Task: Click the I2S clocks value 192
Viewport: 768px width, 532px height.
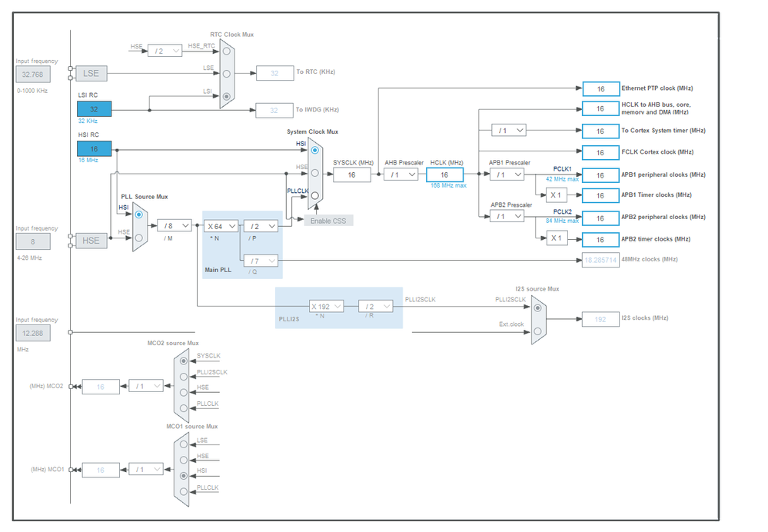Action: pos(600,319)
